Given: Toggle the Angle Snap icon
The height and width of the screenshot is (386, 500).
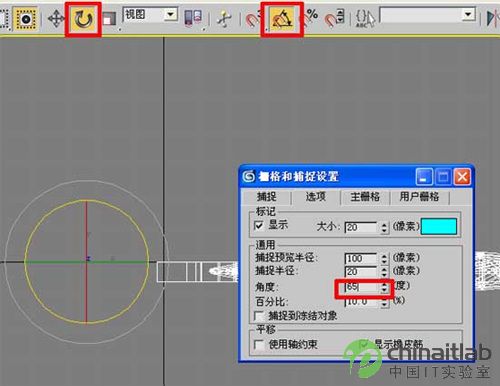Looking at the screenshot, I should 282,19.
